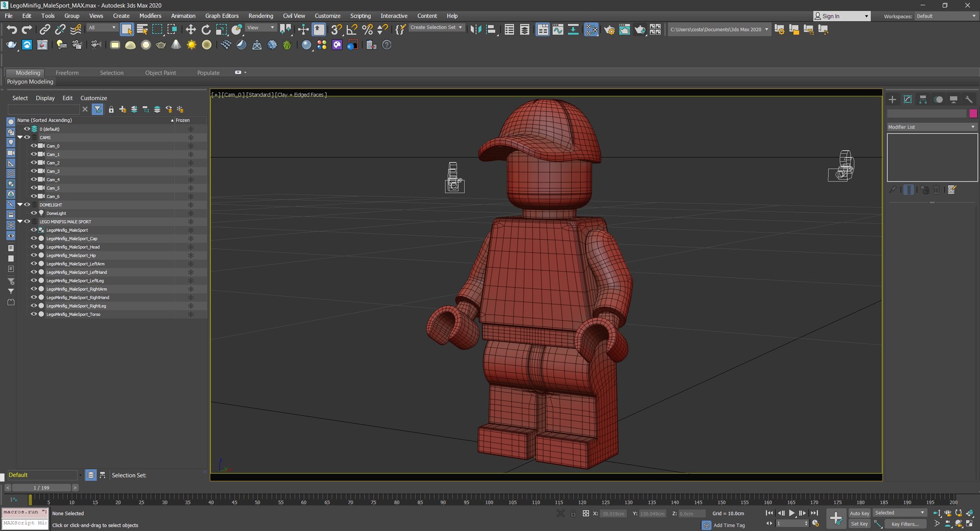Hide LegoMinifig_MaleSport_Head using its eye icon
The height and width of the screenshot is (531, 980).
(34, 247)
